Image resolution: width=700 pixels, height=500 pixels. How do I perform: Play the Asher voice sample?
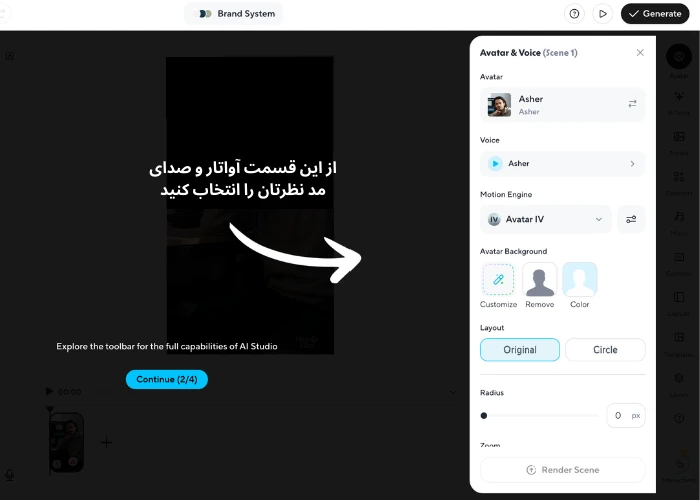[x=495, y=163]
